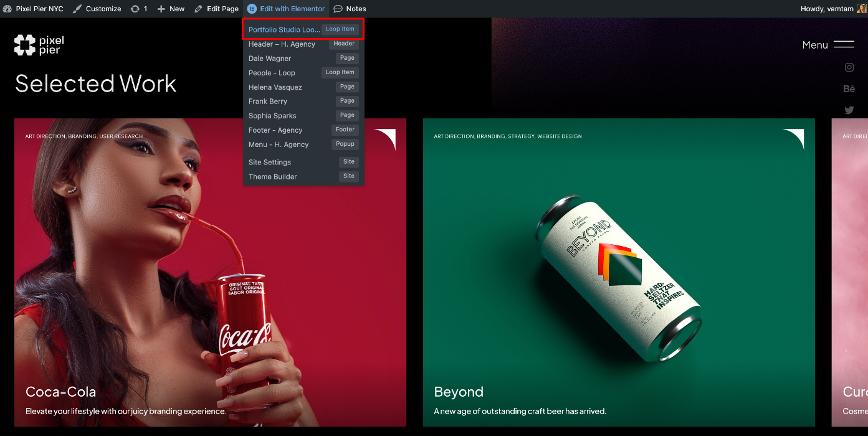Image resolution: width=868 pixels, height=436 pixels.
Task: Select Helena Vasquez page entry
Action: point(303,87)
